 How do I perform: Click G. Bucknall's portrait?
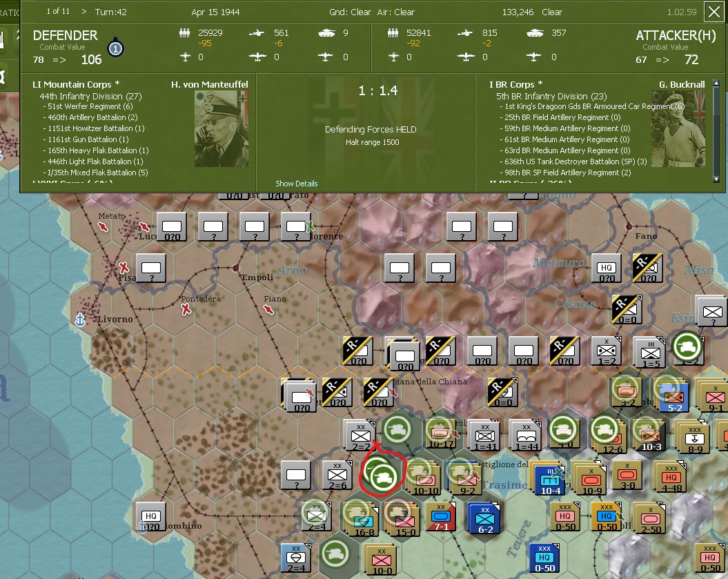pyautogui.click(x=678, y=128)
